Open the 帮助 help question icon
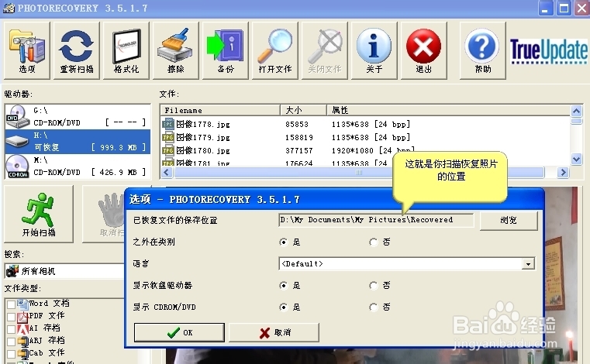 [483, 50]
